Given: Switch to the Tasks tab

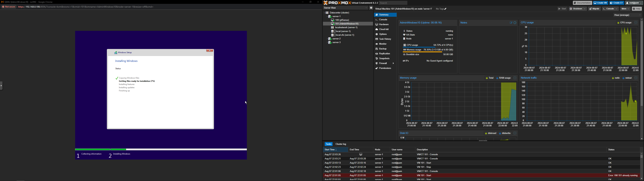Looking at the screenshot, I should (x=329, y=144).
